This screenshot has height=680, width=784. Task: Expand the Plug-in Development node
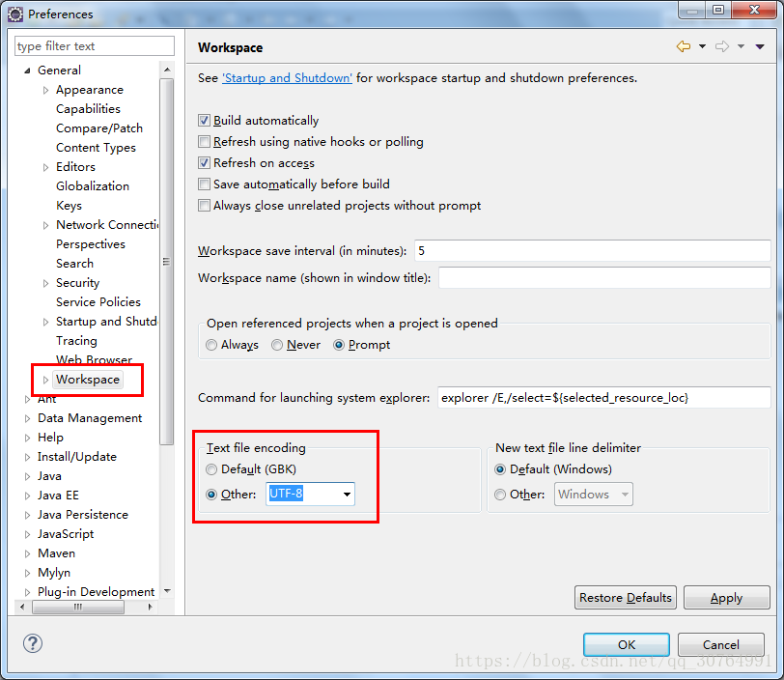[27, 592]
